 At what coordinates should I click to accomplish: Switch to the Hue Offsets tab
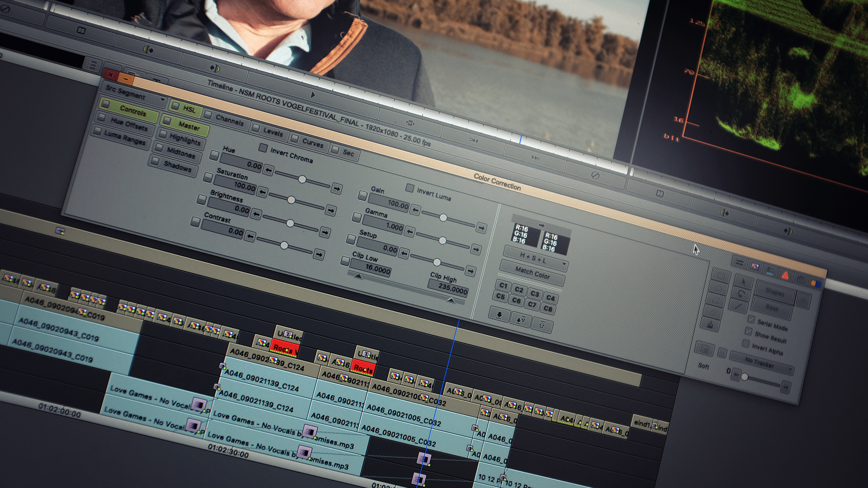125,123
